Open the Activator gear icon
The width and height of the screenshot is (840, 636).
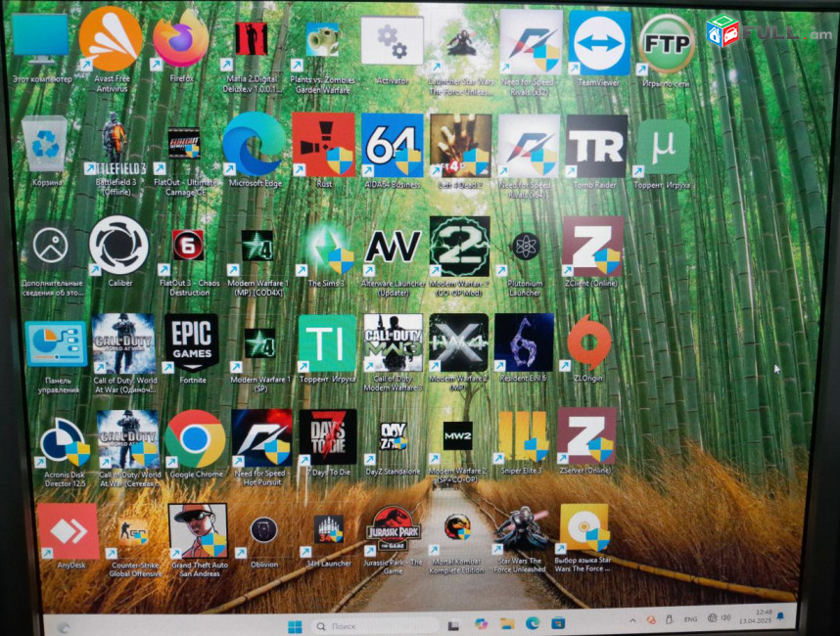point(393,40)
